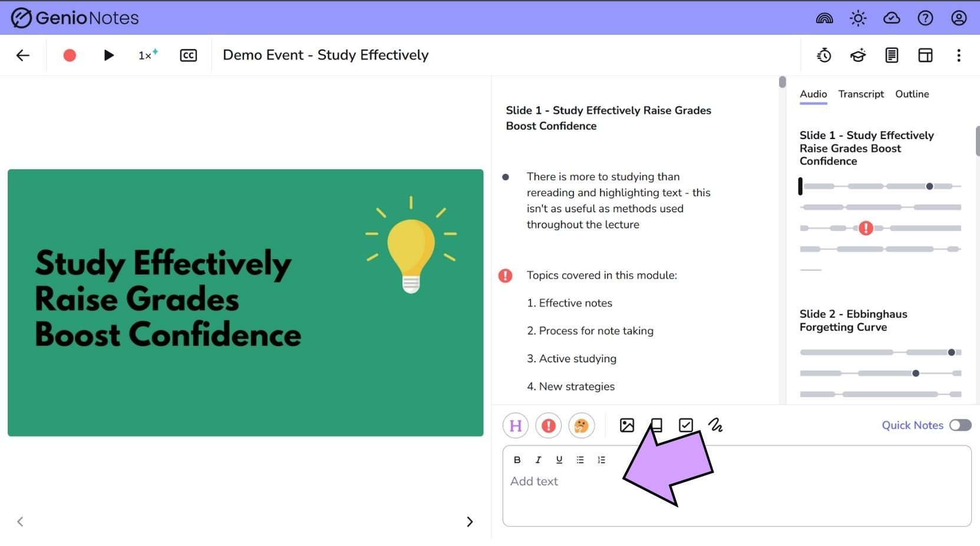Start recording with the red record button
Screen dimensions: 980x546
(69, 55)
